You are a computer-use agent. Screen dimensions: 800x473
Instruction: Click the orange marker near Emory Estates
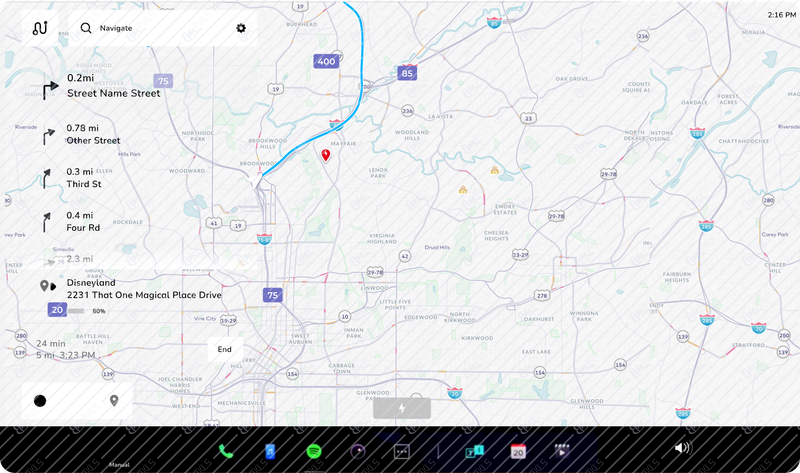tap(494, 170)
